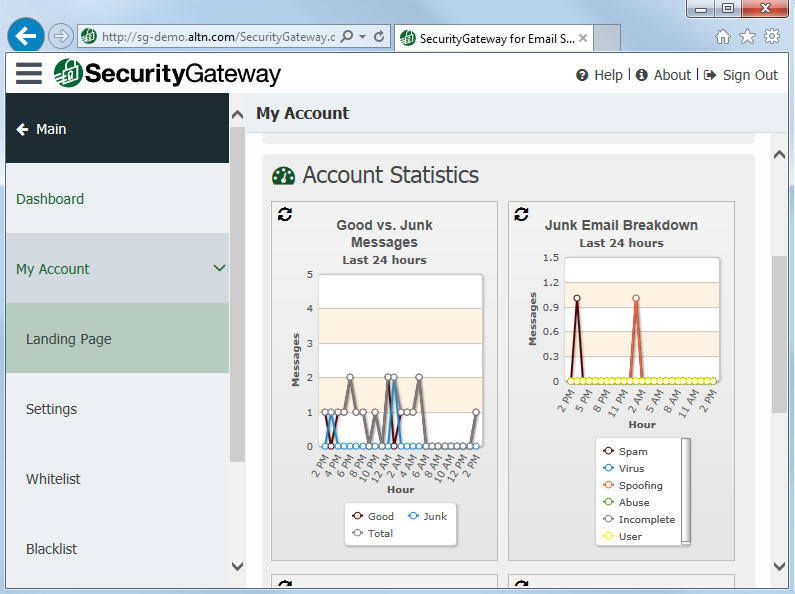Click the Junk Email Breakdown chart title
The image size is (795, 594).
[621, 225]
